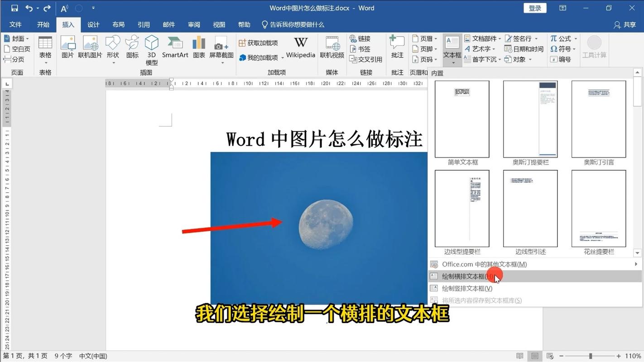This screenshot has width=644, height=362.
Task: Click the Undo arrow icon
Action: coord(29,8)
